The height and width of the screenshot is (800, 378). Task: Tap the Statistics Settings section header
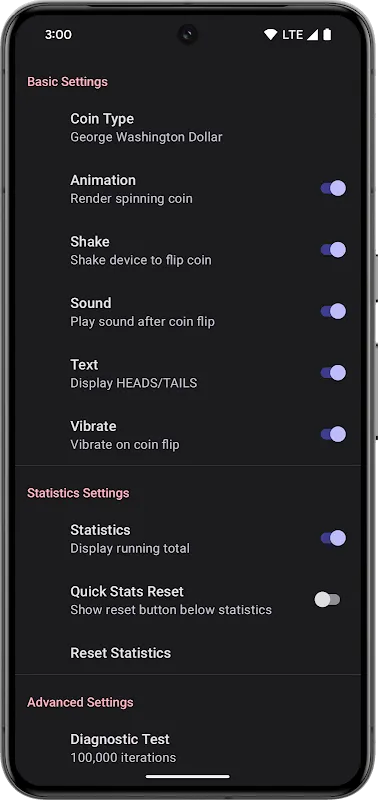(x=78, y=493)
